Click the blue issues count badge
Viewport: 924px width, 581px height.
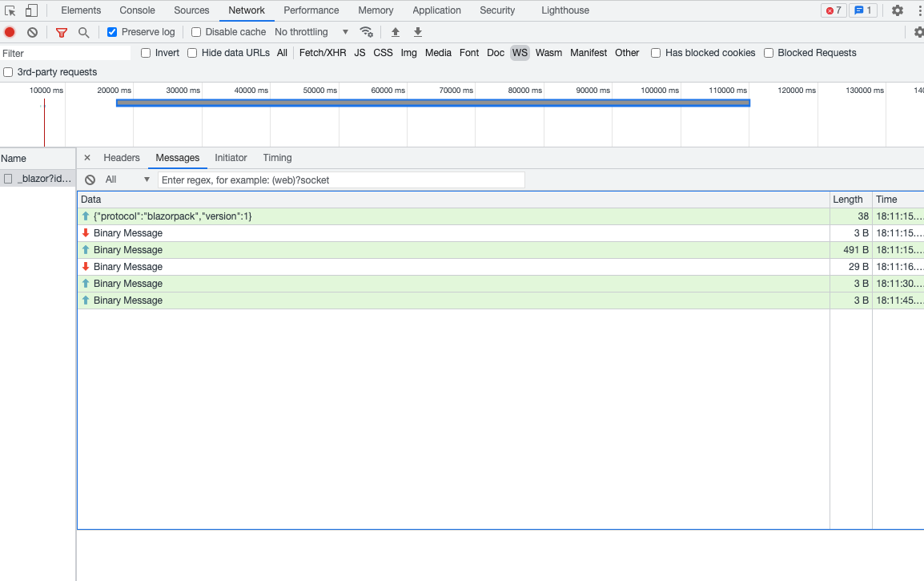coord(863,10)
